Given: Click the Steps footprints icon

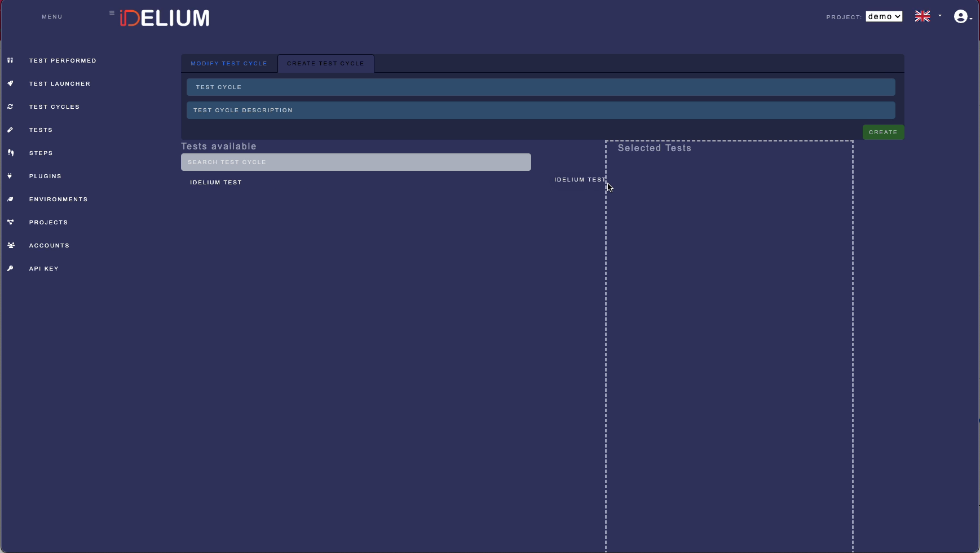Looking at the screenshot, I should (x=10, y=153).
